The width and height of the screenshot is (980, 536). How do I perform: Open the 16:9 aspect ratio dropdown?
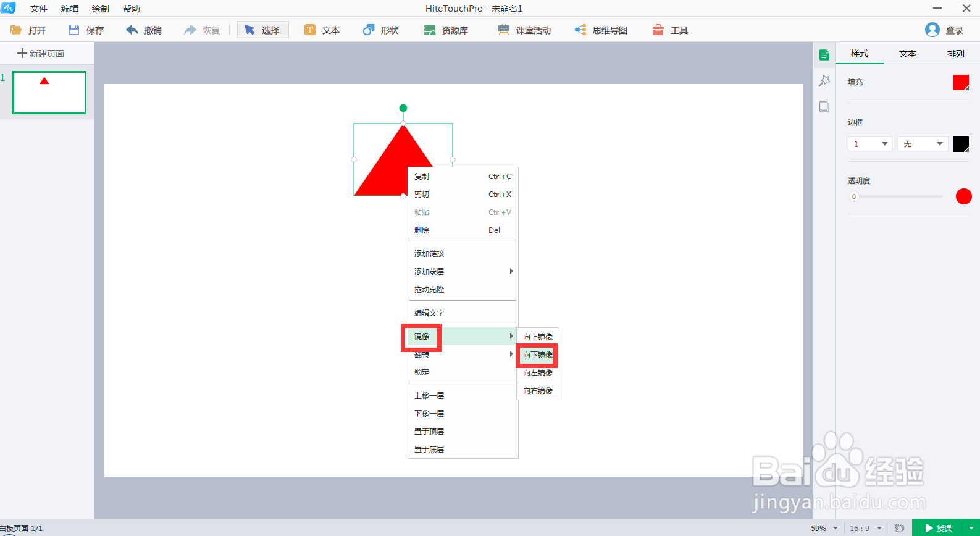click(866, 528)
